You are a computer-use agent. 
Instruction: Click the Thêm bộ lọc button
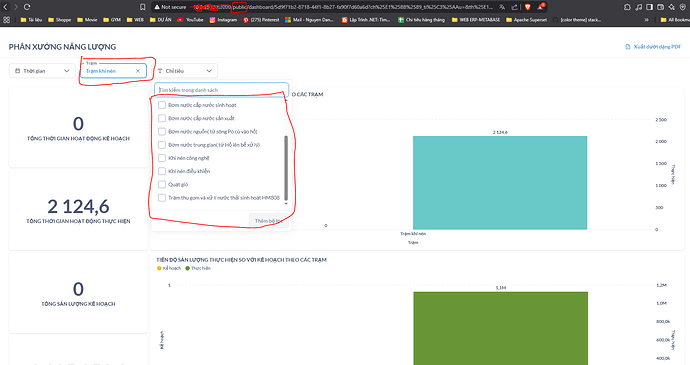[268, 221]
